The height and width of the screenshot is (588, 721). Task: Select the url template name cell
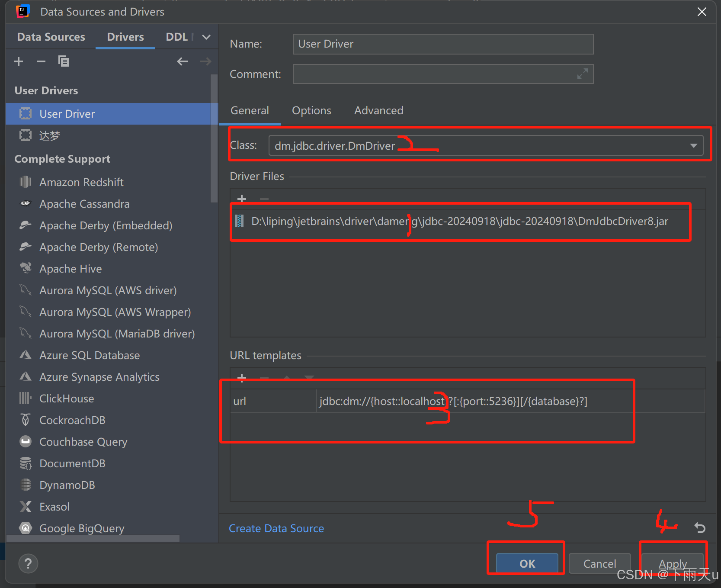tap(273, 401)
